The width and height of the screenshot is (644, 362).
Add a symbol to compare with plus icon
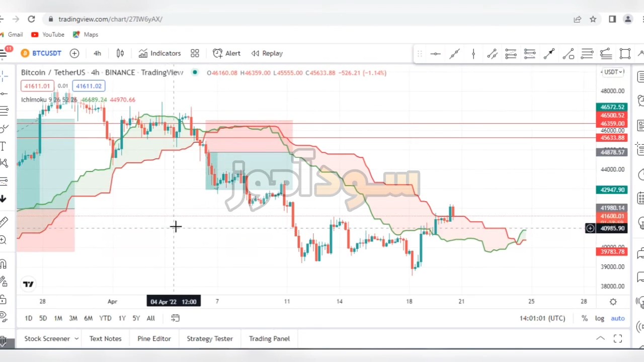coord(74,53)
